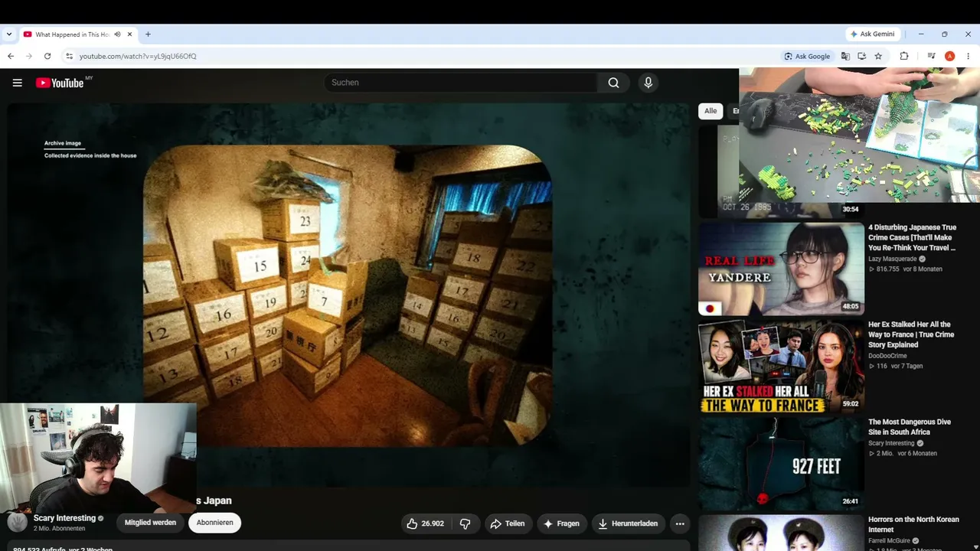Focus the 'Suchen' search field

(x=461, y=83)
